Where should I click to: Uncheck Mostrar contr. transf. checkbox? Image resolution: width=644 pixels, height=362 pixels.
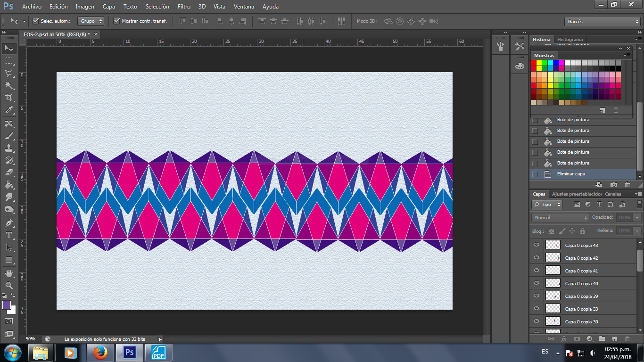coord(116,21)
